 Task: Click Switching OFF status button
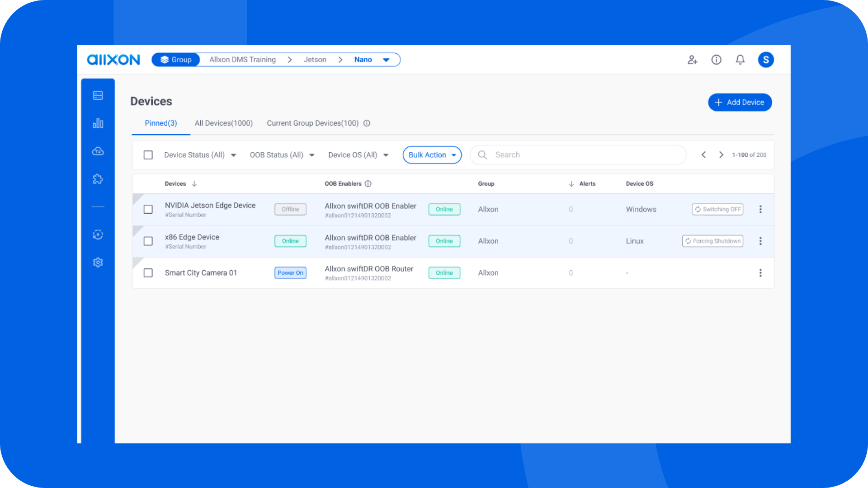718,210
